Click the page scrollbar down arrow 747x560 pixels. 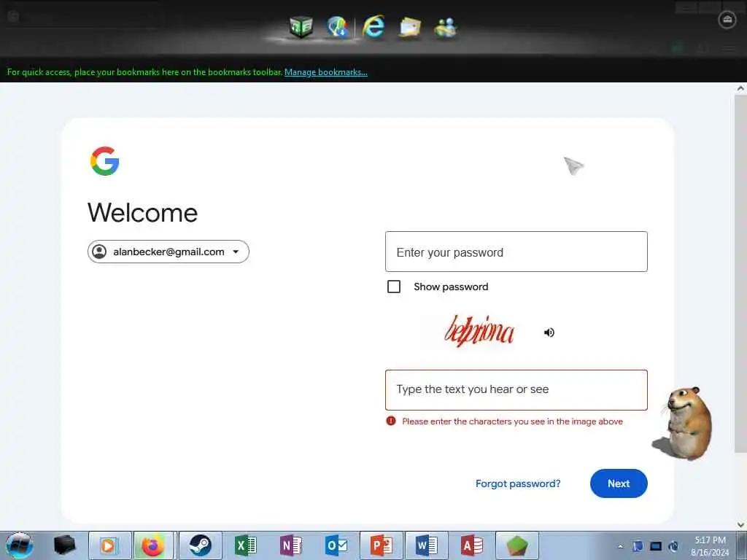pos(740,525)
